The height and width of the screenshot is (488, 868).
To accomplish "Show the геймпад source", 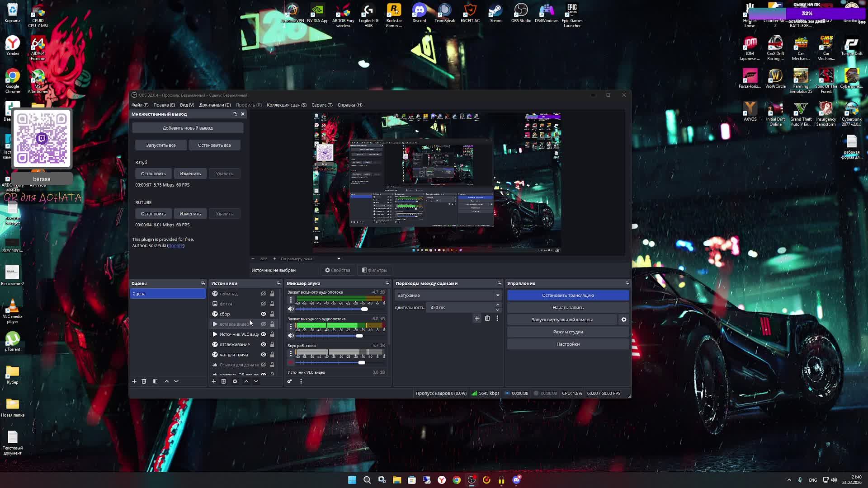I will coord(263,294).
